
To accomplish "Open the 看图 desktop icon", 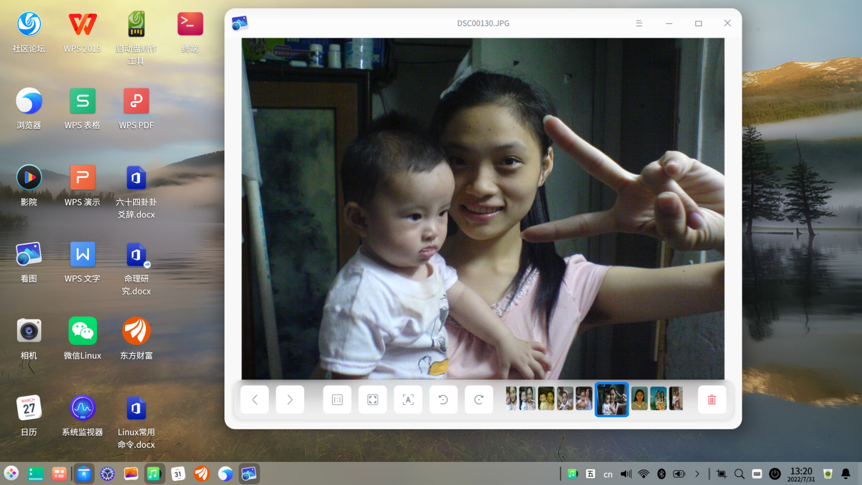I will coord(29,262).
